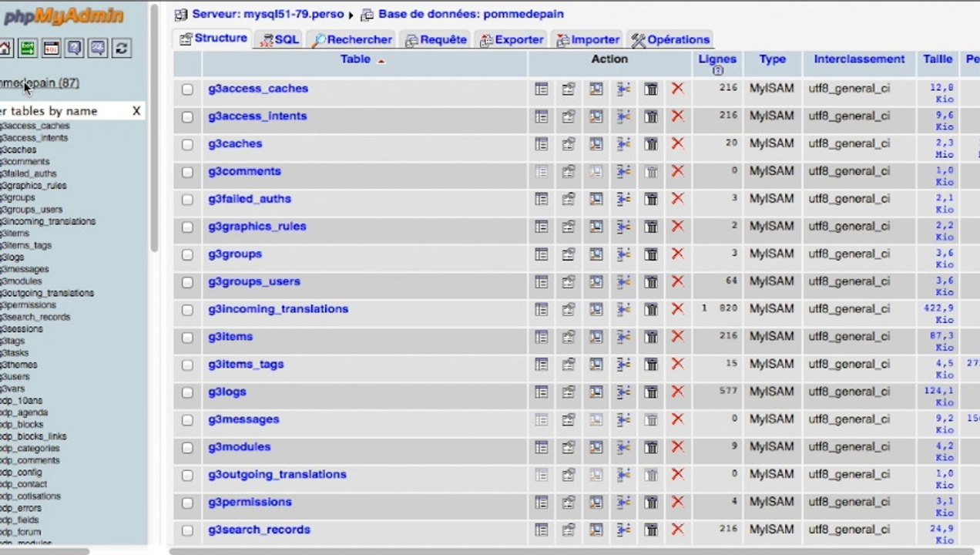The image size is (980, 555).
Task: Open the Exporter tab
Action: point(511,39)
